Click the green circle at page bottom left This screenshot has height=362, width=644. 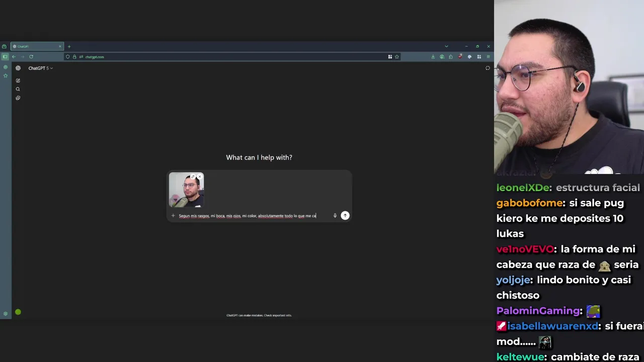point(18,312)
